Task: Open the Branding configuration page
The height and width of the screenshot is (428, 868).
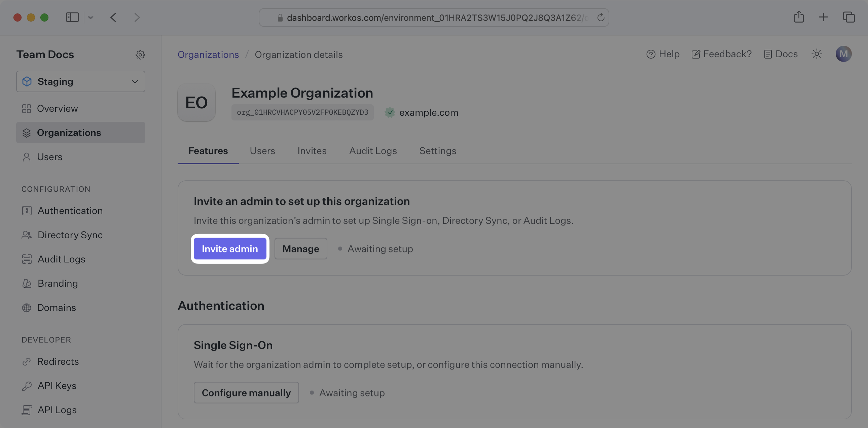Action: click(x=58, y=283)
